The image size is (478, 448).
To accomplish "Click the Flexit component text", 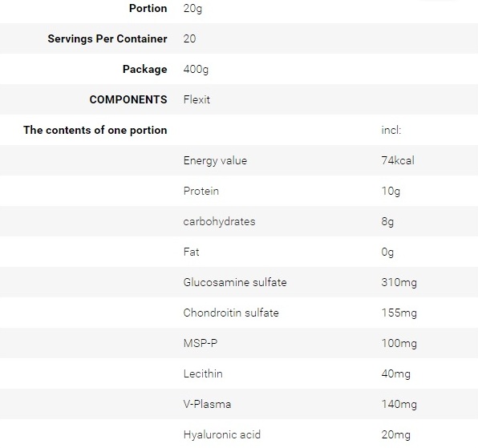I will 196,99.
